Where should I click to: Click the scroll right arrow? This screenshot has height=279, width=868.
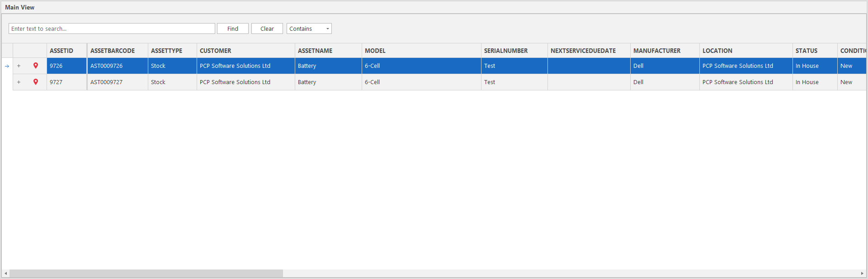click(862, 274)
